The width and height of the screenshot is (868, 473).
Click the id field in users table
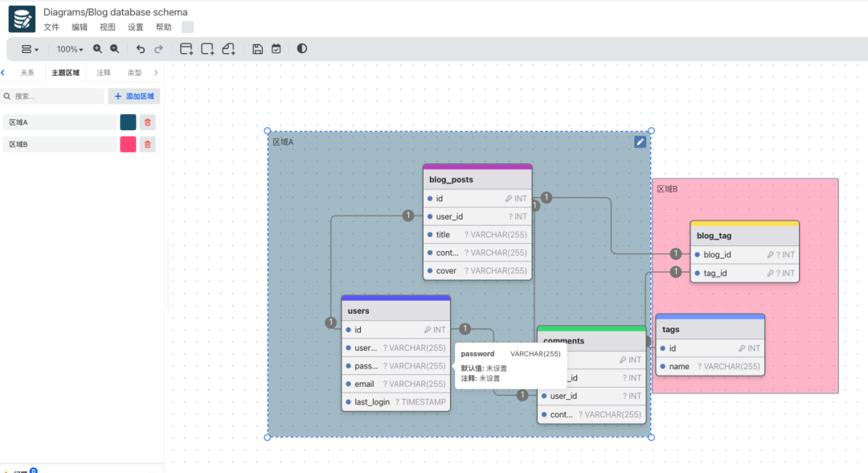395,330
